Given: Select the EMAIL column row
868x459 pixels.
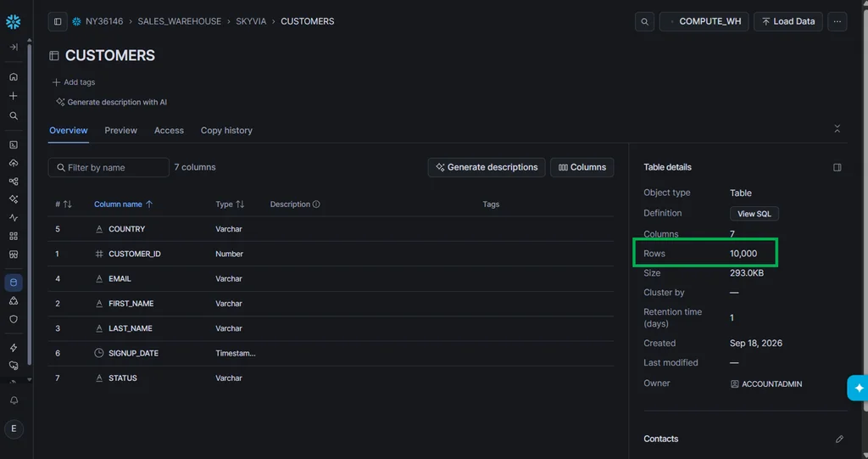Looking at the screenshot, I should point(331,279).
